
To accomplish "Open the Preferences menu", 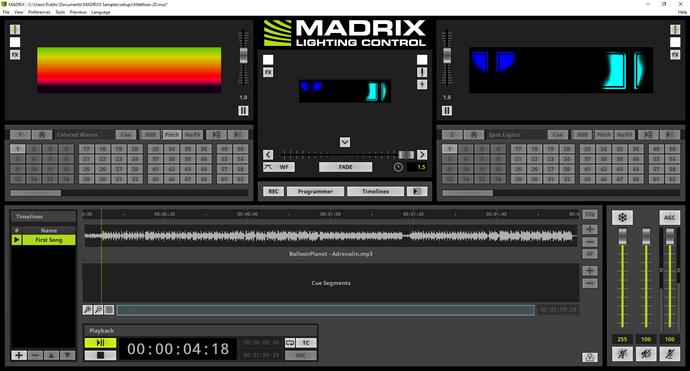I will [39, 12].
